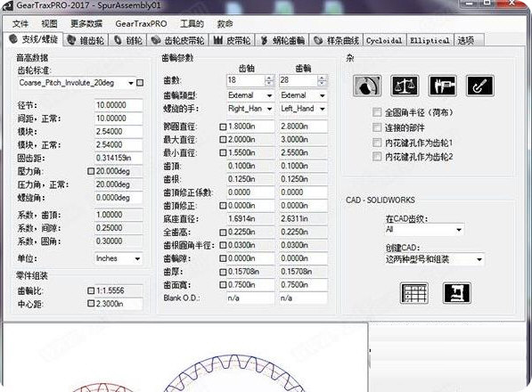Switch to the 皮带轮 tab
Screen dimensions: 532x392
pos(232,41)
